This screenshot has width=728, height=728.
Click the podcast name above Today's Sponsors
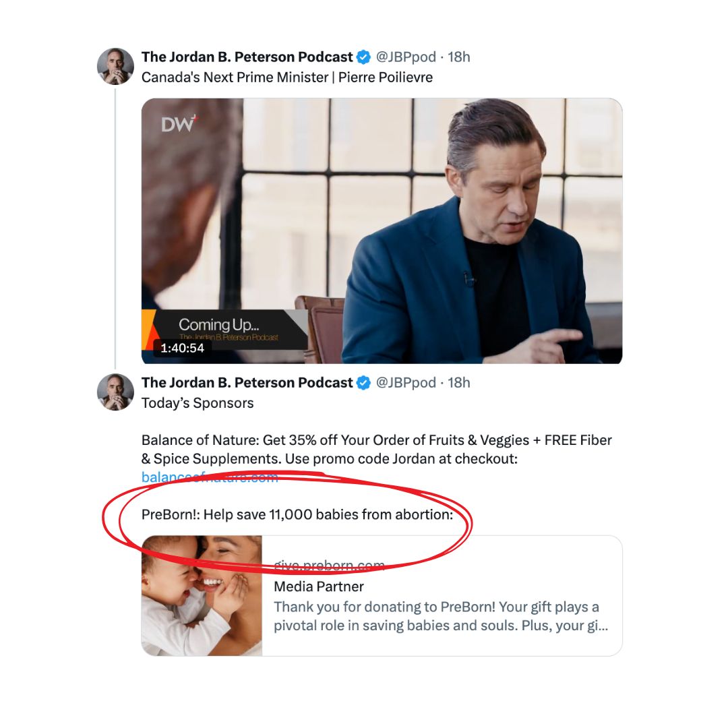pyautogui.click(x=247, y=383)
